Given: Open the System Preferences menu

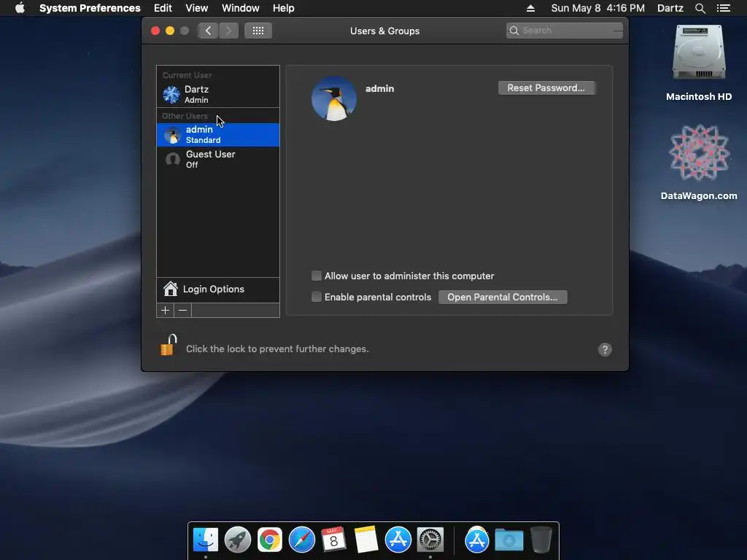Looking at the screenshot, I should pyautogui.click(x=90, y=8).
